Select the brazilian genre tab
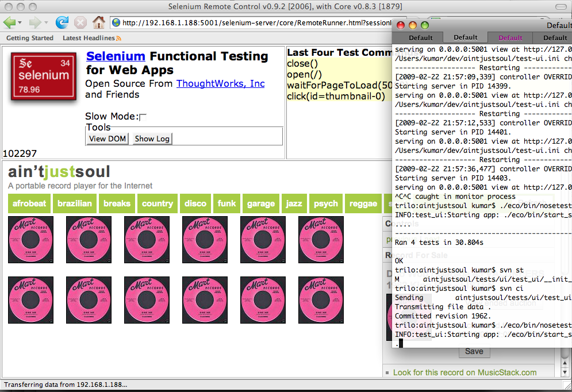Image resolution: width=572 pixels, height=392 pixels. click(75, 203)
